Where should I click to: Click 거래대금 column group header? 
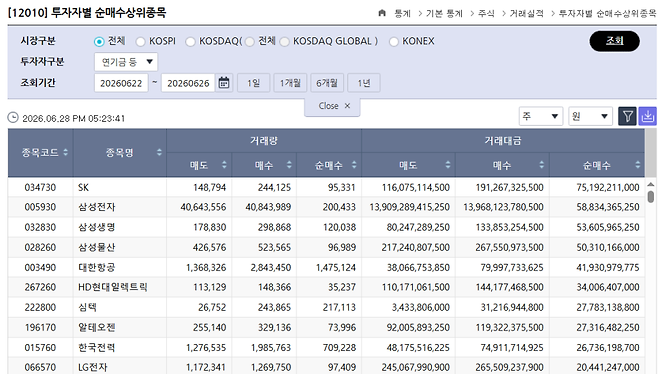[503, 141]
